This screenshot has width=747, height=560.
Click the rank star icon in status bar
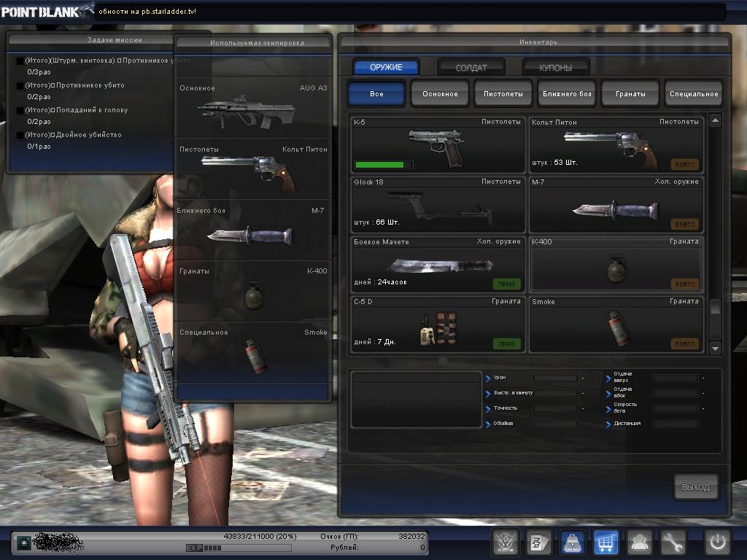[x=24, y=542]
